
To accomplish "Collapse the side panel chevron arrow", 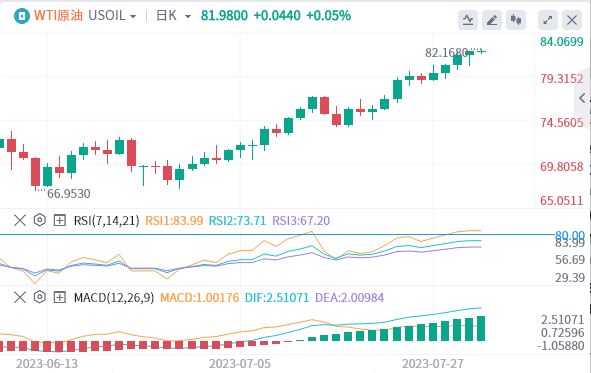I will point(582,98).
